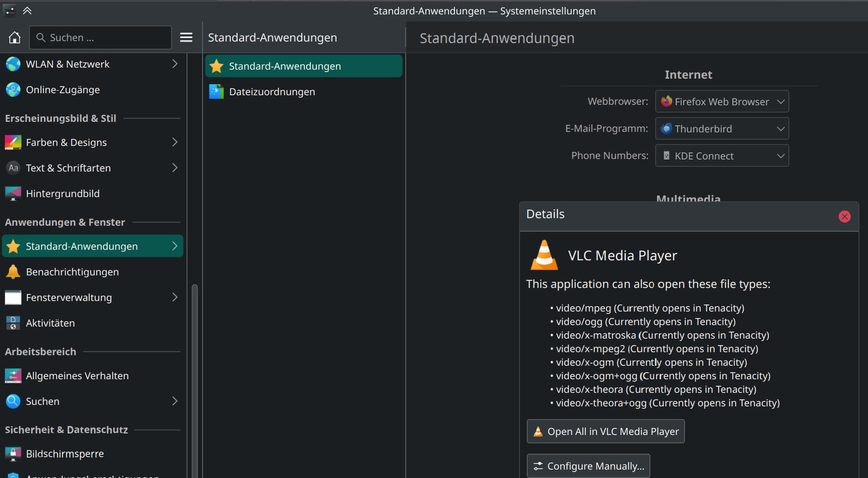
Task: Expand the WLAN & Netzwerk chevron
Action: click(x=175, y=64)
